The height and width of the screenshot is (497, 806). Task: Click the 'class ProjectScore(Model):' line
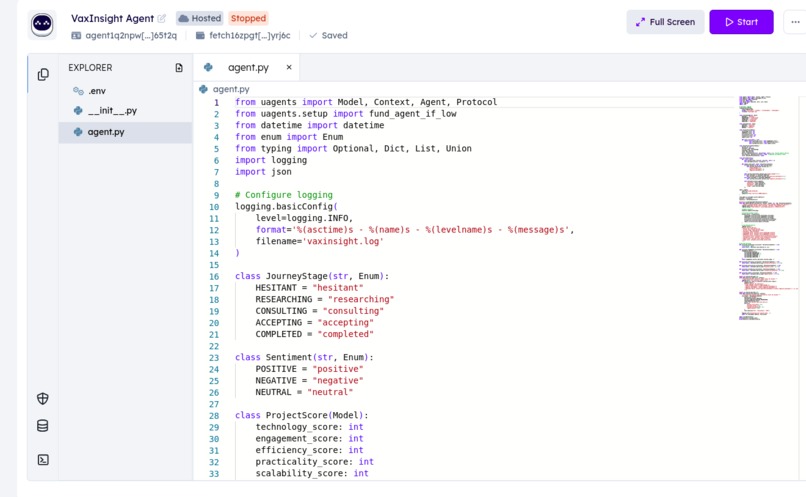302,415
